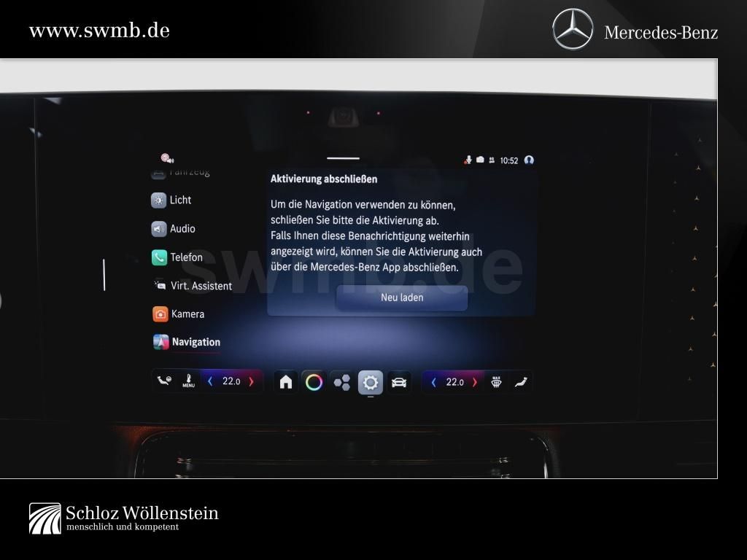Tap the left chevron to lower passenger temperature
The height and width of the screenshot is (560, 747).
[433, 381]
